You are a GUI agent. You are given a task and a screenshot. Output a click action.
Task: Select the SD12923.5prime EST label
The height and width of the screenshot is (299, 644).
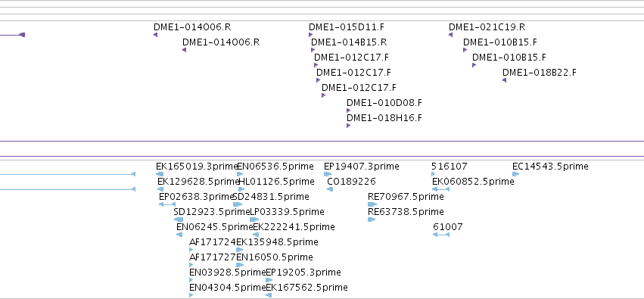click(x=212, y=212)
